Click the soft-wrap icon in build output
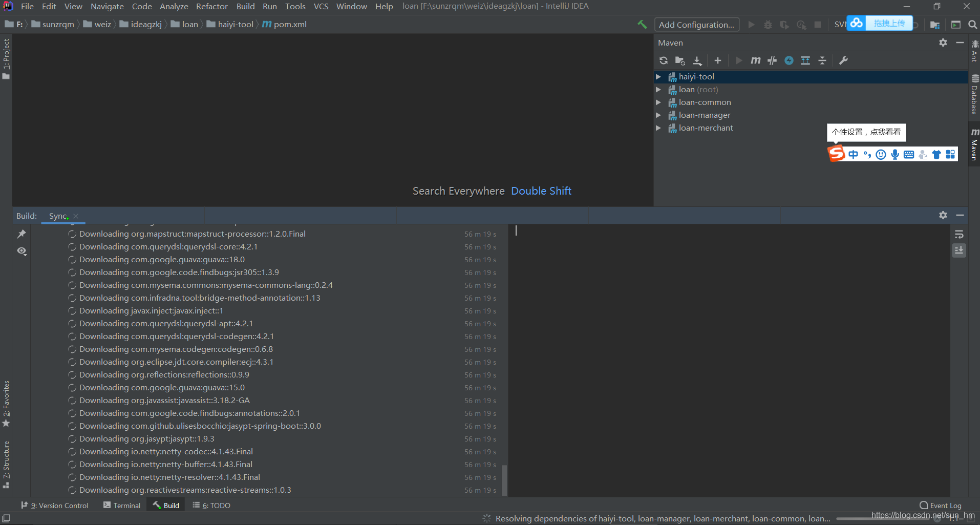This screenshot has height=525, width=980. point(959,235)
